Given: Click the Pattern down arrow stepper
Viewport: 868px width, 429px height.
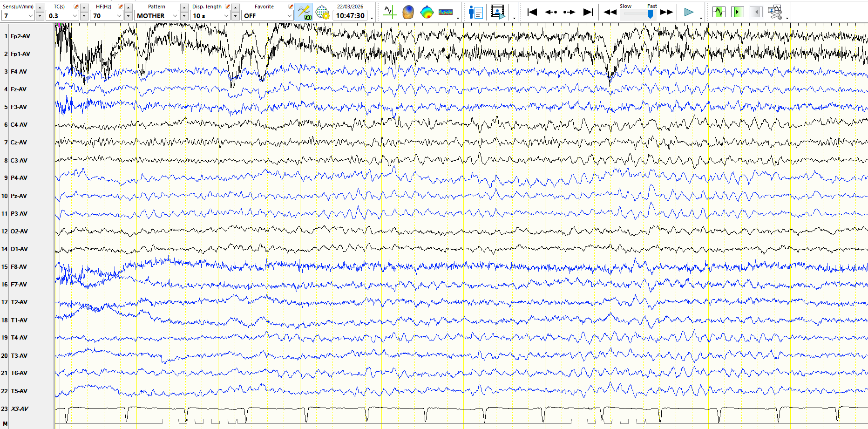Looking at the screenshot, I should point(184,16).
